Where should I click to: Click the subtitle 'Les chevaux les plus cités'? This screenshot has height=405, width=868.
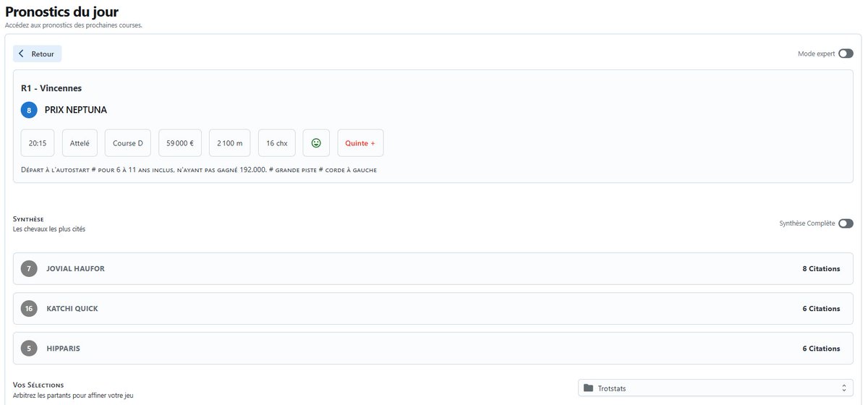pos(49,229)
